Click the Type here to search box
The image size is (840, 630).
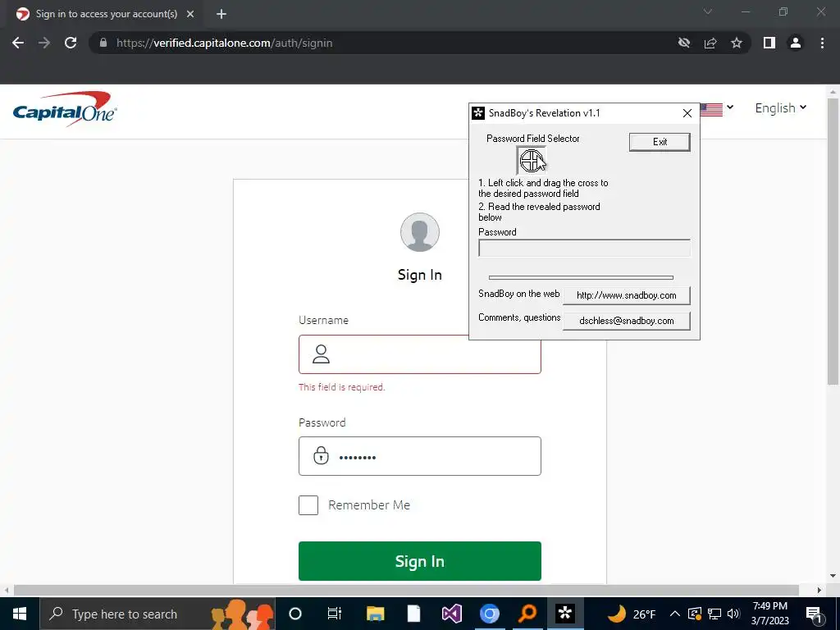[157, 614]
